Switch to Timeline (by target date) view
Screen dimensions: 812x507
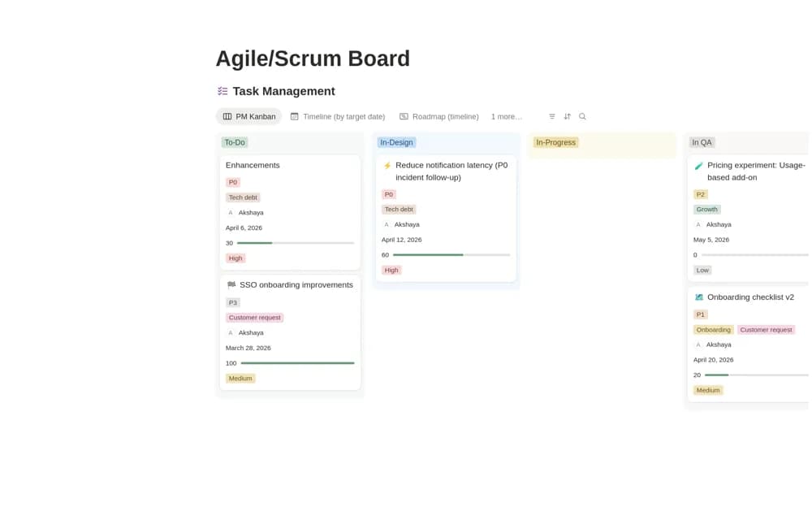338,117
